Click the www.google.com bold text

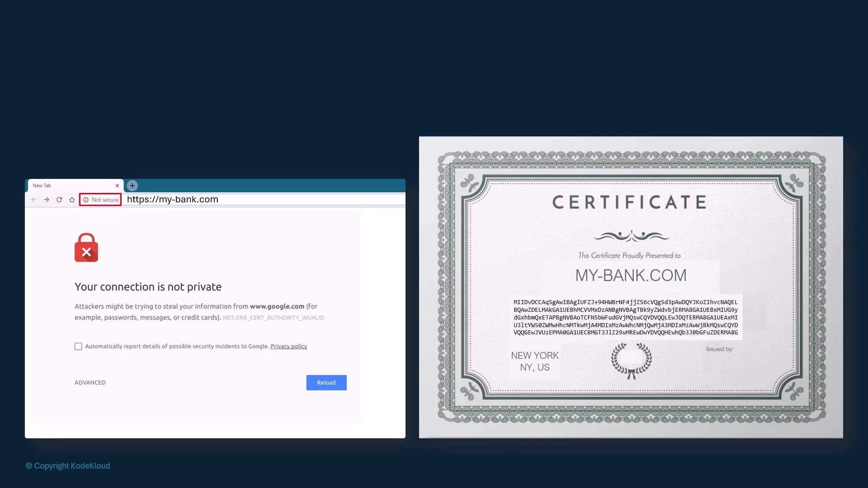[x=277, y=306]
